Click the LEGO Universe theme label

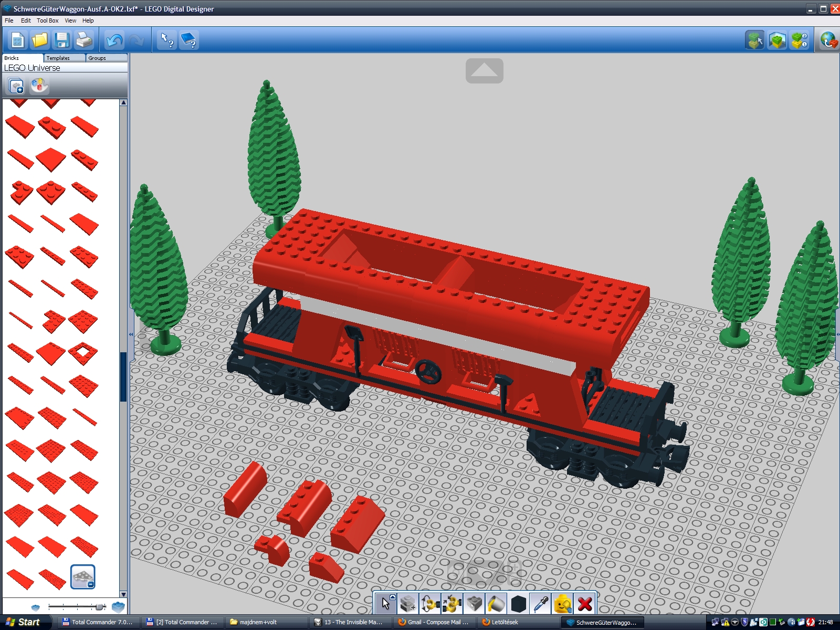tap(33, 68)
